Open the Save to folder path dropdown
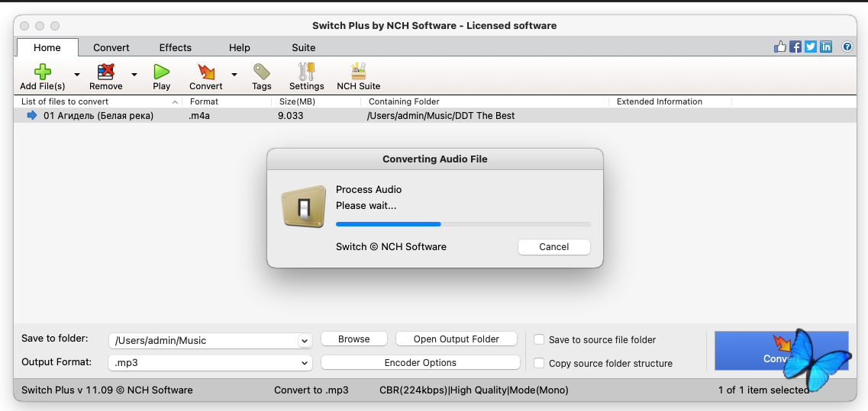The image size is (868, 411). 305,341
